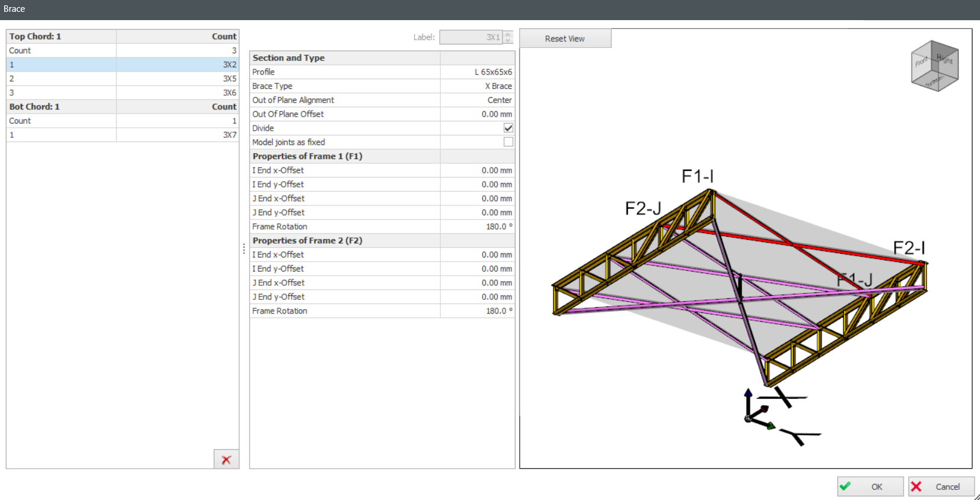Enable Model joints as fixed
Image resolution: width=980 pixels, height=500 pixels.
coord(508,142)
